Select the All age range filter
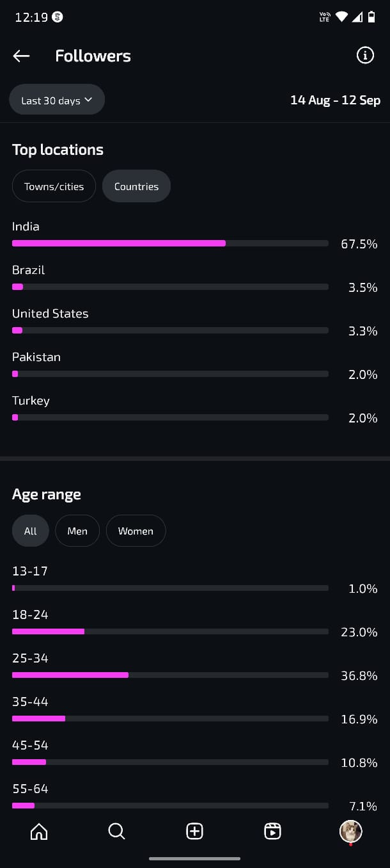This screenshot has width=390, height=868. pyautogui.click(x=30, y=531)
